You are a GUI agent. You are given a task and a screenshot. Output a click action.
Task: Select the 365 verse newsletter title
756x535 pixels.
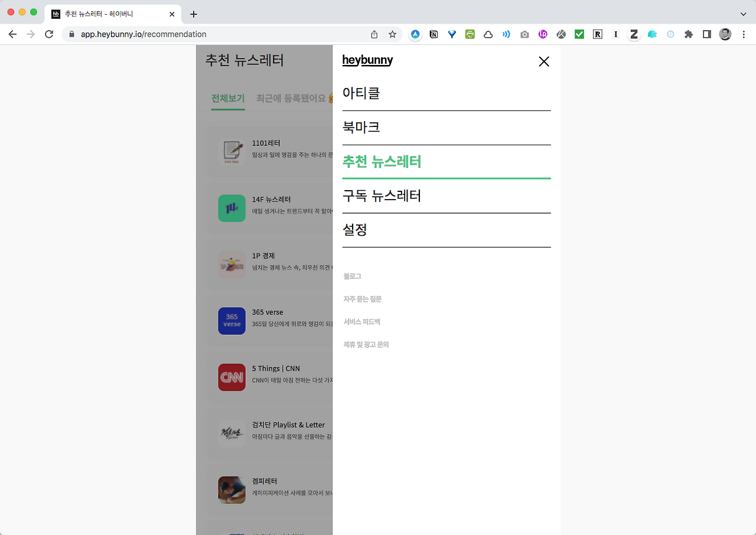coord(268,312)
